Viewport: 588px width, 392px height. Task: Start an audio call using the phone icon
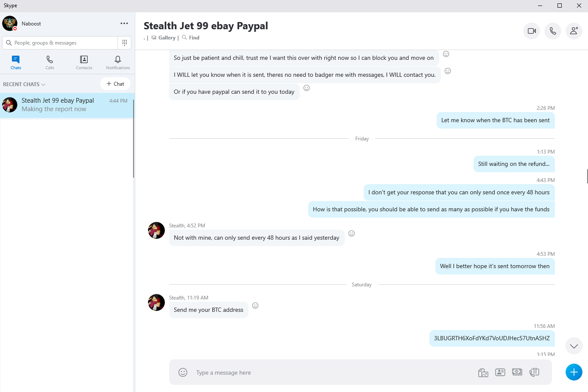tap(553, 31)
